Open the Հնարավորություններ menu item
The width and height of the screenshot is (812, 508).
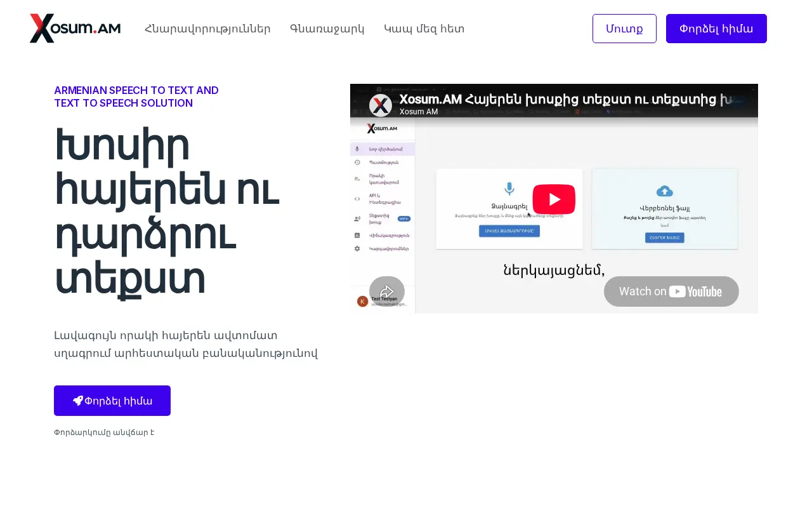208,29
